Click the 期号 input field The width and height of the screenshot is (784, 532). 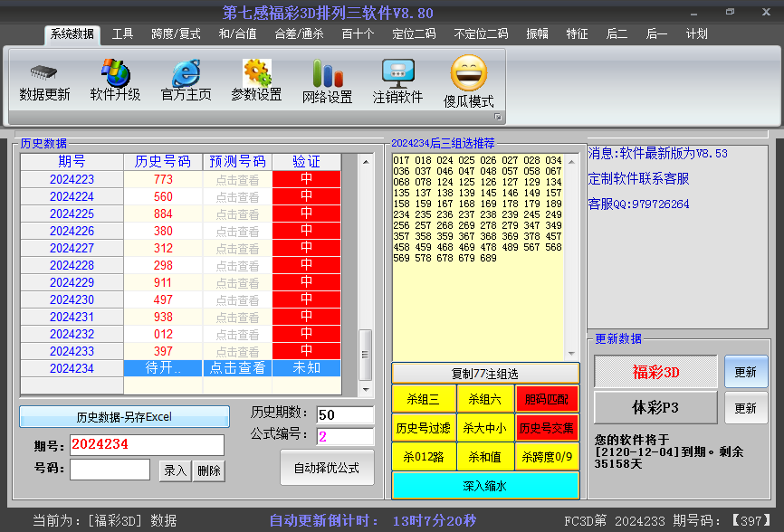click(147, 444)
